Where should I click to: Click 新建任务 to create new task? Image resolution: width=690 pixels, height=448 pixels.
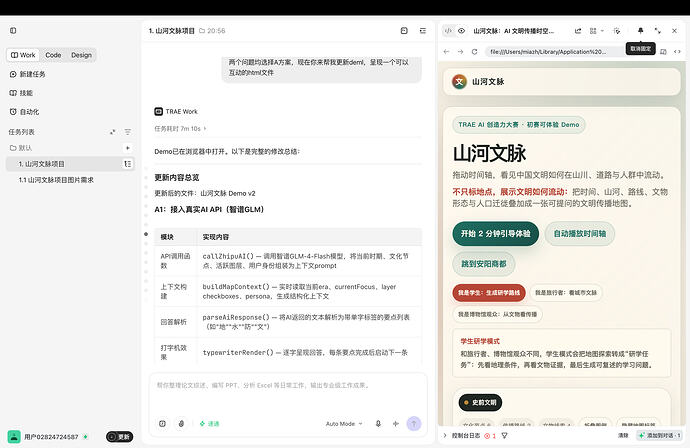[x=27, y=74]
